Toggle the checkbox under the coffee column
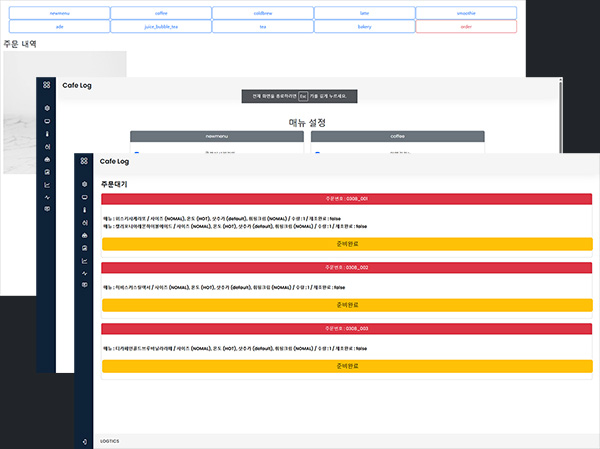 317,152
